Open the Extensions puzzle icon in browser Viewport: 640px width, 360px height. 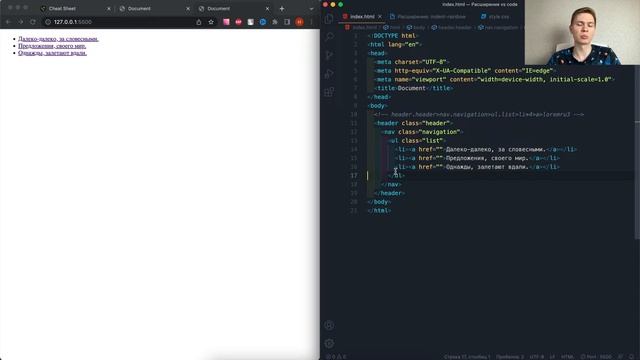(x=275, y=22)
